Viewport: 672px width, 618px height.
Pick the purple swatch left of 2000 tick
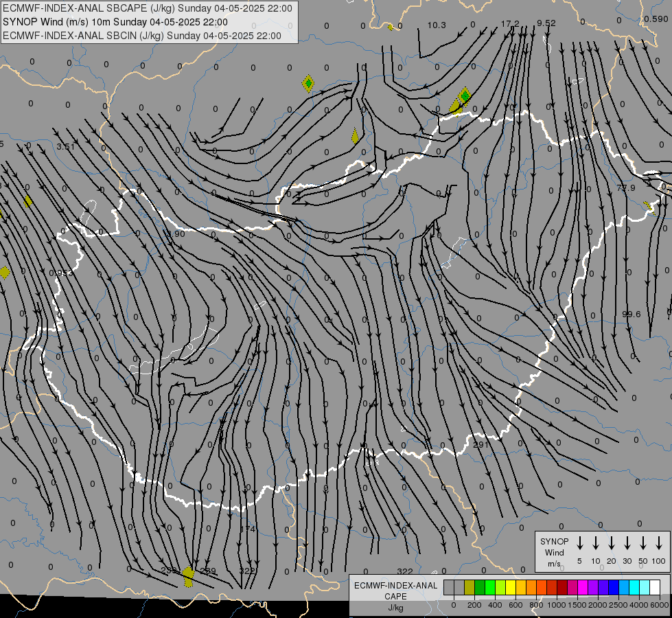[x=593, y=587]
